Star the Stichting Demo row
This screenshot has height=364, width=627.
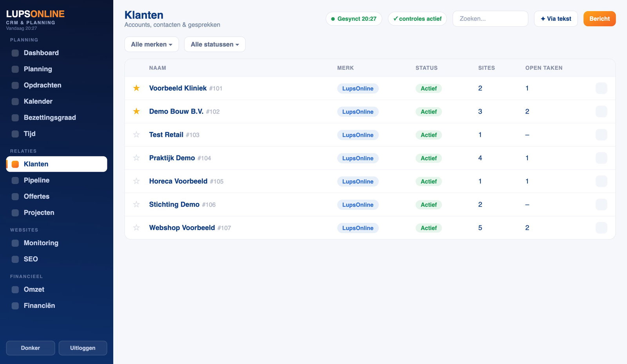(x=136, y=205)
